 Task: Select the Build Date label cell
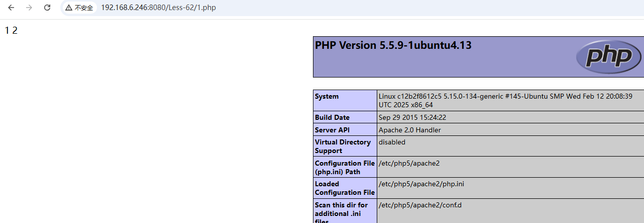point(332,117)
